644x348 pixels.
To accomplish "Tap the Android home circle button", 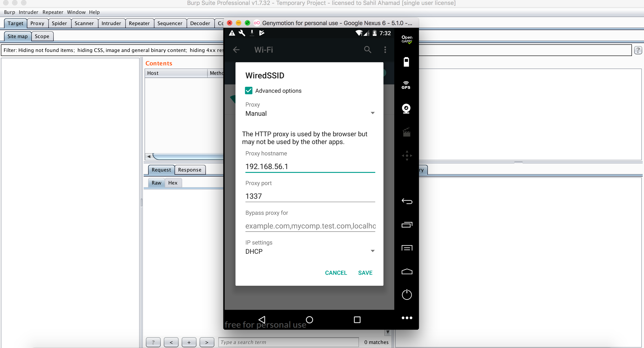I will [309, 320].
